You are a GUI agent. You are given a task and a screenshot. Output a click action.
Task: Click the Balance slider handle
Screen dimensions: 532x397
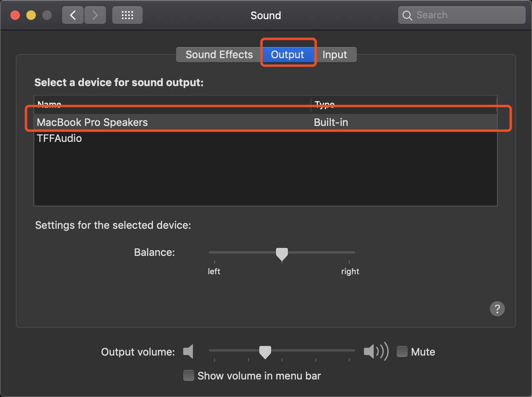(x=282, y=254)
